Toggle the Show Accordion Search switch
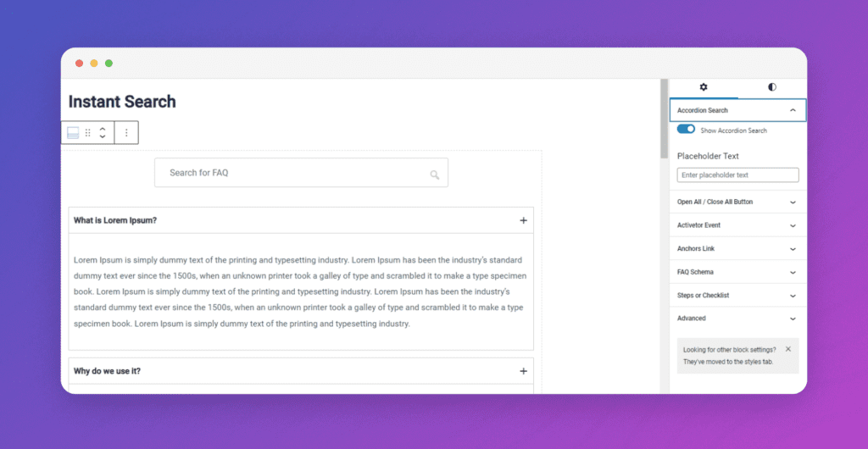Image resolution: width=868 pixels, height=449 pixels. [686, 130]
